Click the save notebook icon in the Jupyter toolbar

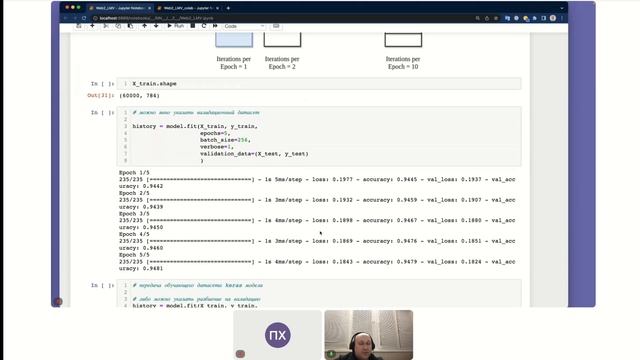(79, 26)
